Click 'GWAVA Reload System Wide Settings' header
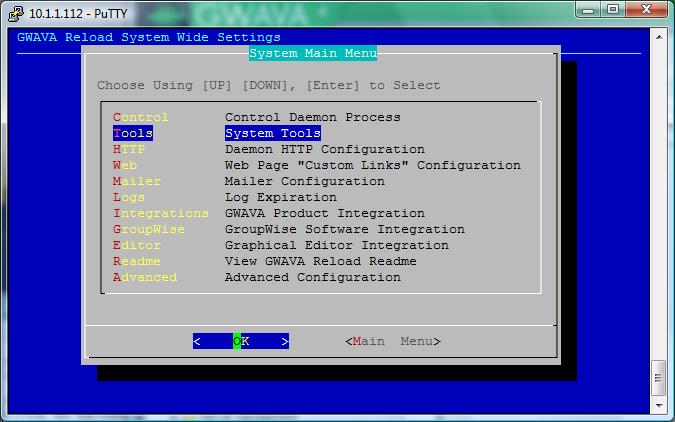The image size is (675, 422). pos(149,37)
